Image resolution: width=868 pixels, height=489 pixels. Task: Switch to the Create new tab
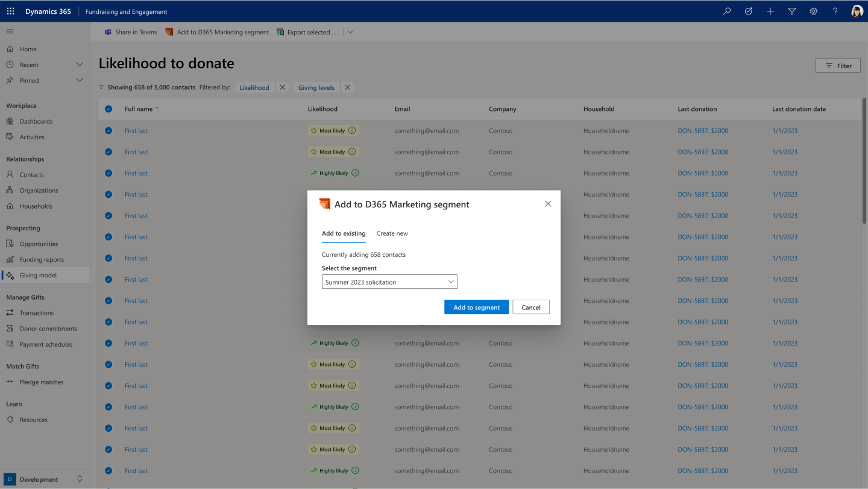(392, 233)
